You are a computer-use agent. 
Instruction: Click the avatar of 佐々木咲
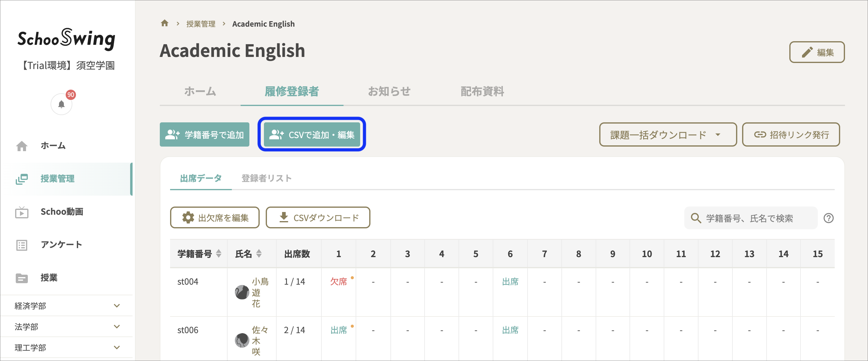pyautogui.click(x=242, y=340)
